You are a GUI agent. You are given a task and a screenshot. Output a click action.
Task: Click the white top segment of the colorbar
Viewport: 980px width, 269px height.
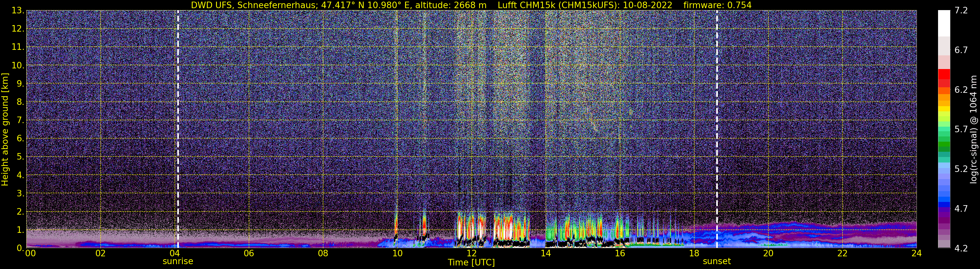944,23
